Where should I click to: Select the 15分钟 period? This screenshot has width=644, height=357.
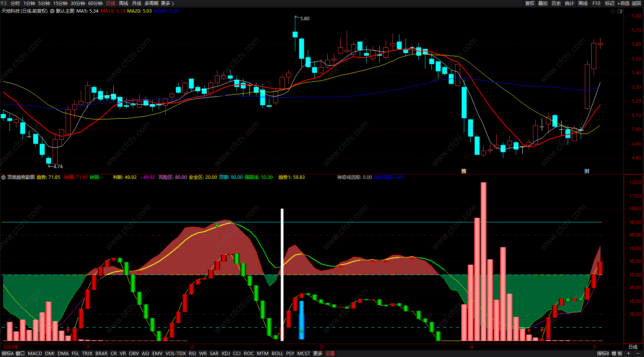coord(60,3)
